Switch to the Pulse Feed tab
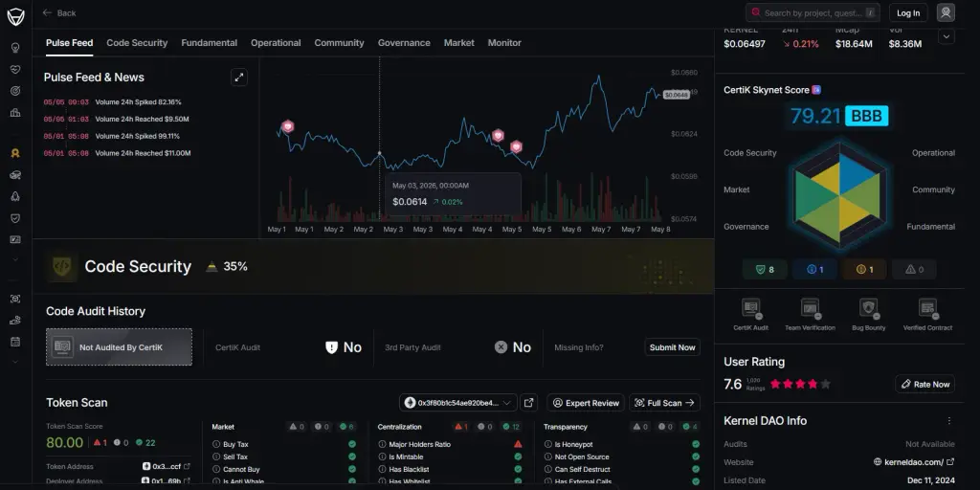This screenshot has width=980, height=490. 69,42
